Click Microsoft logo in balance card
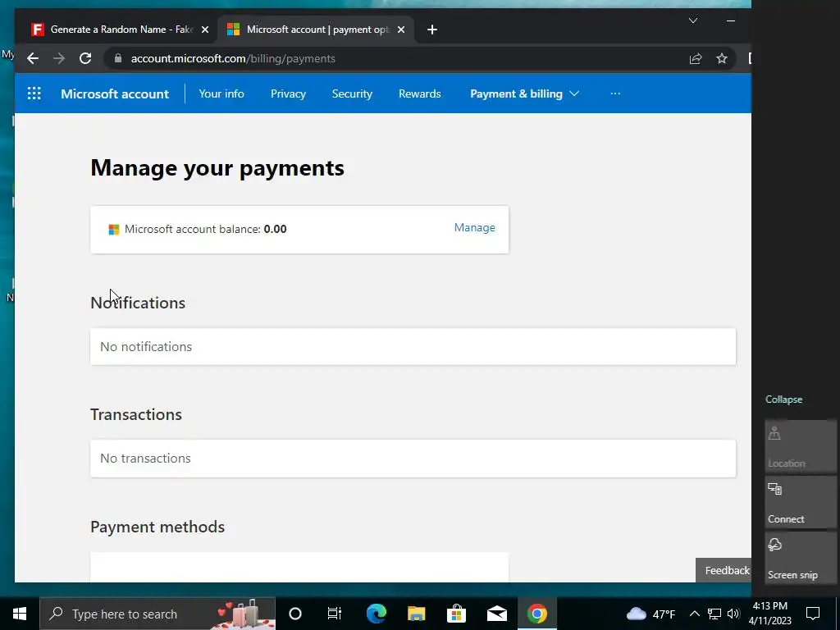Viewport: 840px width, 630px height. [113, 230]
